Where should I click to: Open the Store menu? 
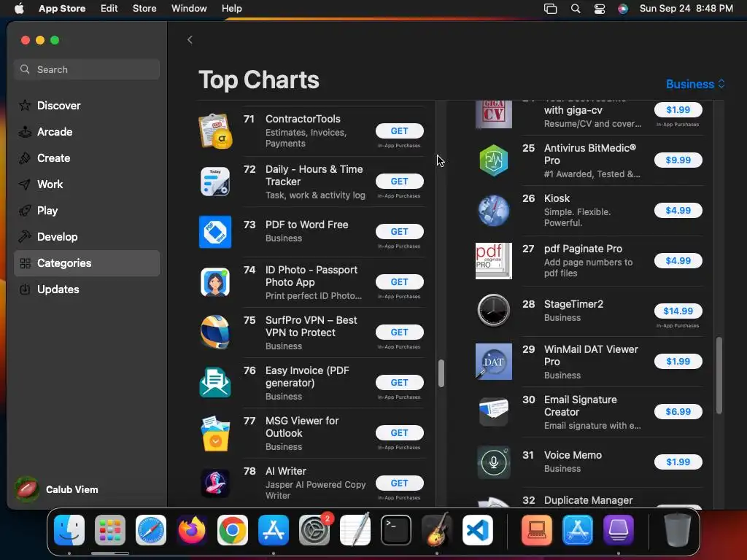point(144,9)
